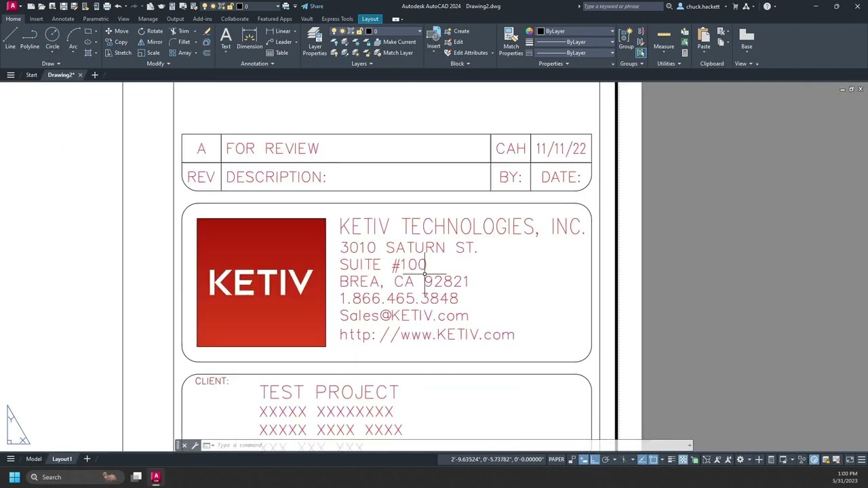Switch to the Drawing2 file tab
Screen dimensions: 868x488
(x=61, y=75)
